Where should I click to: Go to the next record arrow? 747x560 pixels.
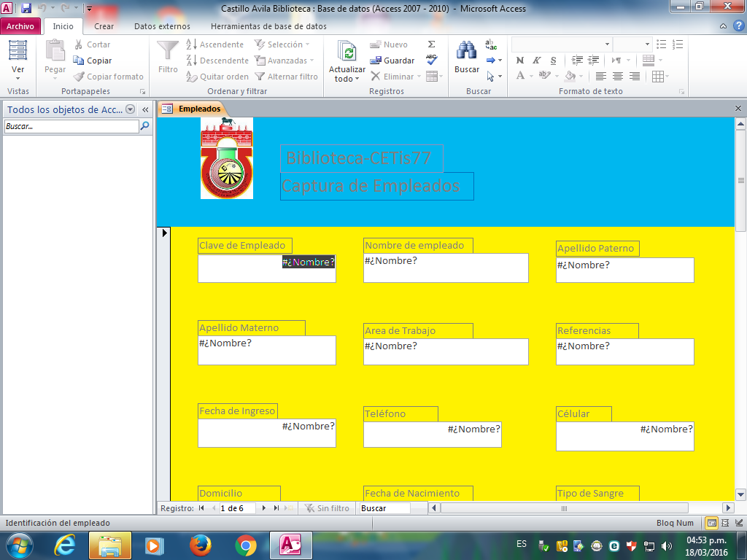tap(264, 508)
